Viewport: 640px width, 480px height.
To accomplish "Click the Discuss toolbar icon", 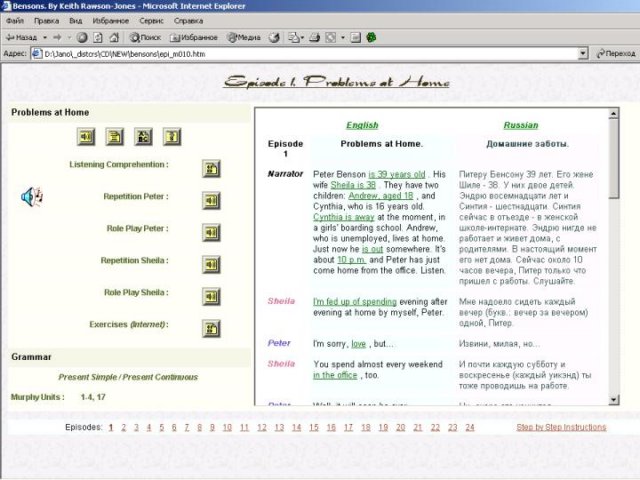I will click(356, 38).
